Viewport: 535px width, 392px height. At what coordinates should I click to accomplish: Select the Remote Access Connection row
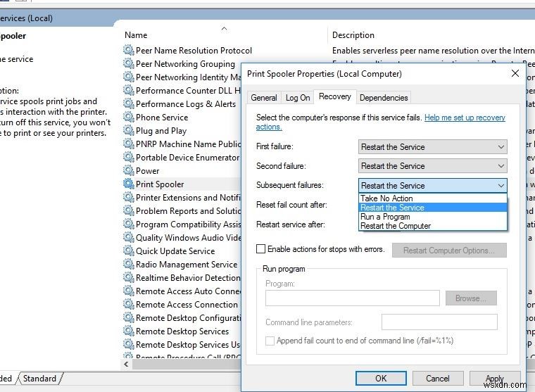[182, 304]
